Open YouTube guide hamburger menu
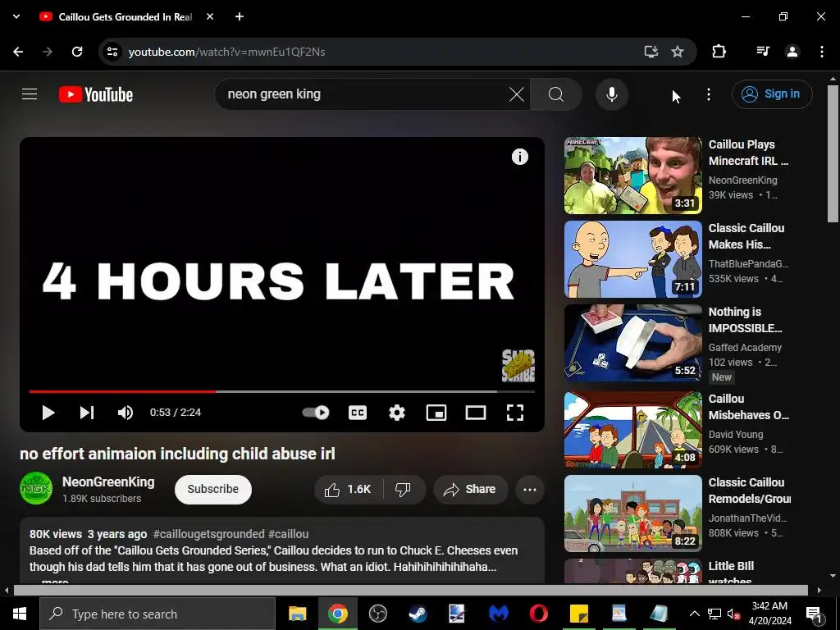This screenshot has width=840, height=630. pyautogui.click(x=30, y=94)
